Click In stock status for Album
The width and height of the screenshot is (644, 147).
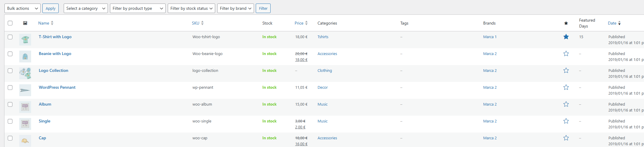pos(269,104)
